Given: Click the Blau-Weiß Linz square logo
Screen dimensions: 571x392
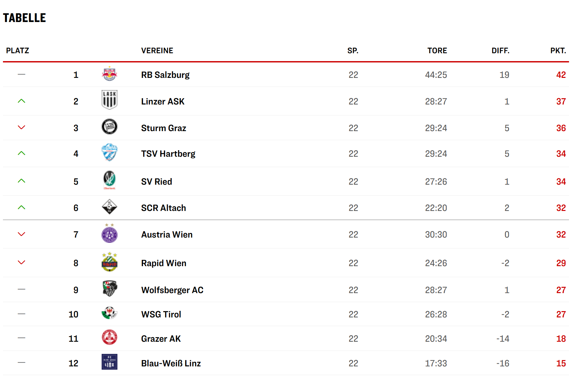Looking at the screenshot, I should (x=110, y=362).
